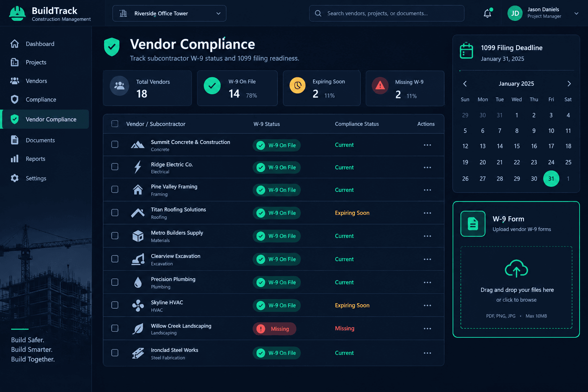The height and width of the screenshot is (392, 588).
Task: Open Projects in the sidebar
Action: pos(46,62)
